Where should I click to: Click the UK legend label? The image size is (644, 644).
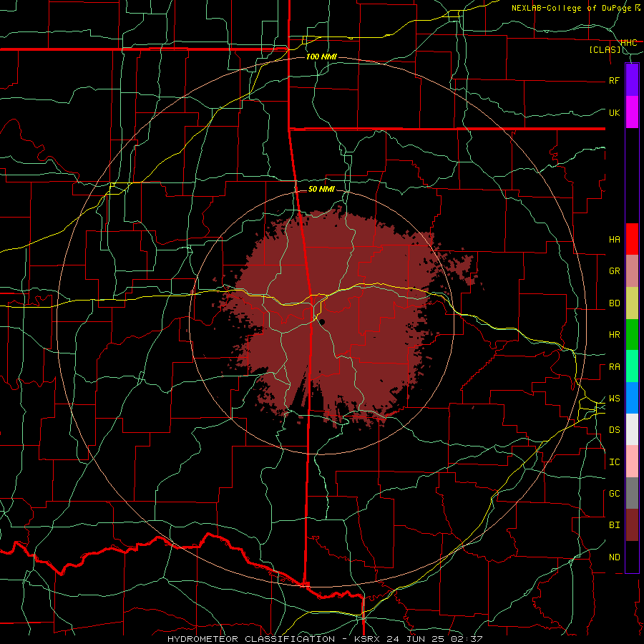click(614, 112)
